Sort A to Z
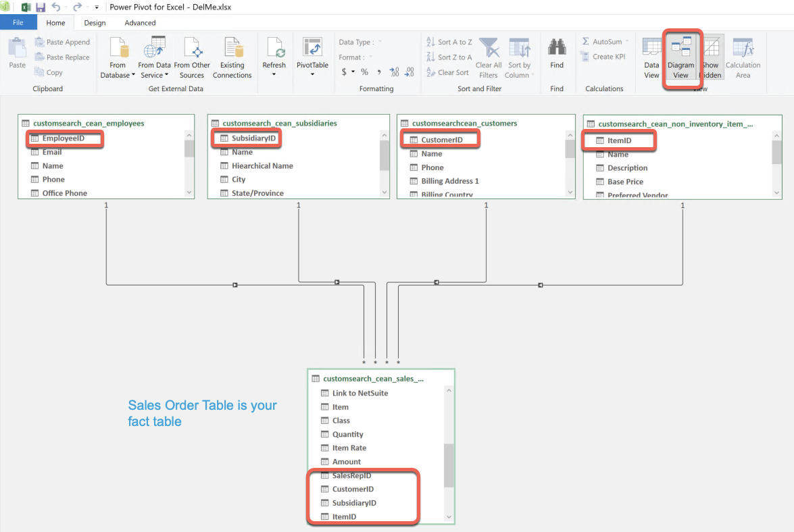794x532 pixels. (449, 42)
